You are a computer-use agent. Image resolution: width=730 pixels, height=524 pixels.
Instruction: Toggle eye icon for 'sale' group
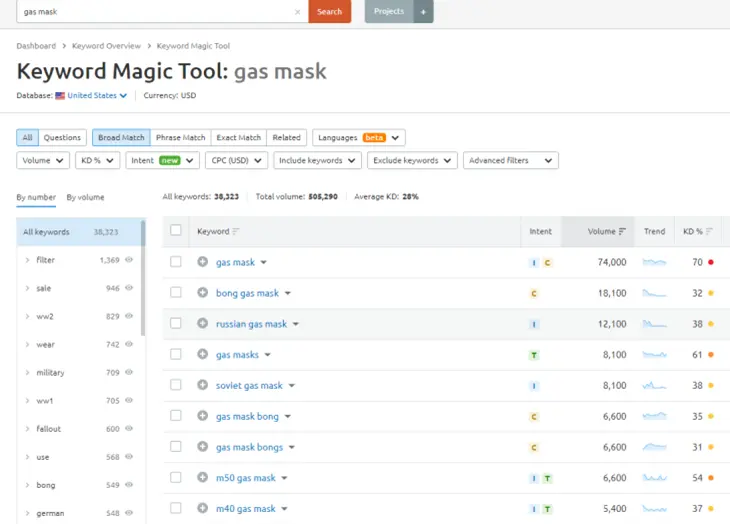[129, 288]
